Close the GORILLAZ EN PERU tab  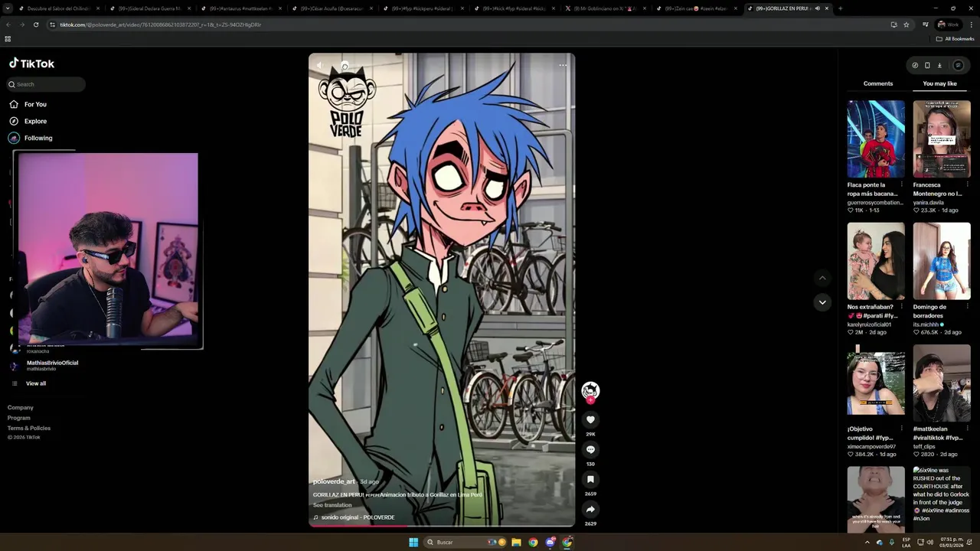826,8
